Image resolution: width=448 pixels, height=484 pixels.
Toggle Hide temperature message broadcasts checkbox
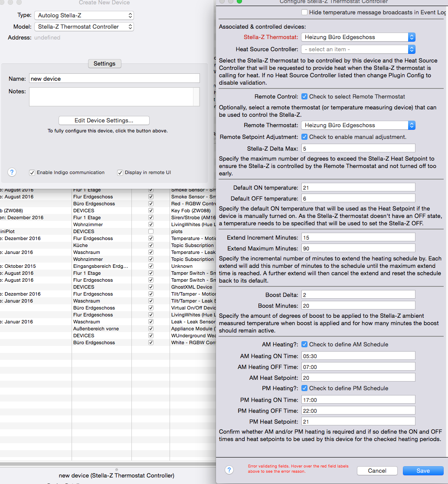(x=304, y=12)
